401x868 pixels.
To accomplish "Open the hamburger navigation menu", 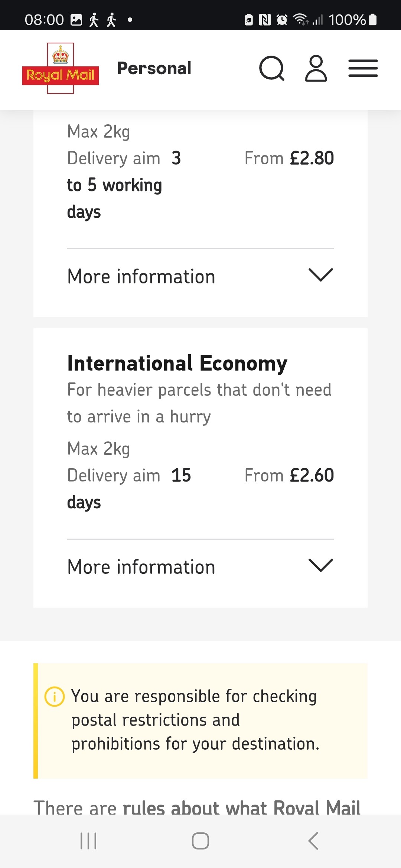I will (363, 69).
